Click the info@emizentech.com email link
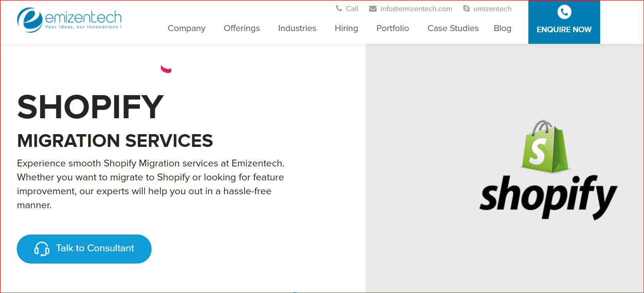The height and width of the screenshot is (293, 644). 416,9
